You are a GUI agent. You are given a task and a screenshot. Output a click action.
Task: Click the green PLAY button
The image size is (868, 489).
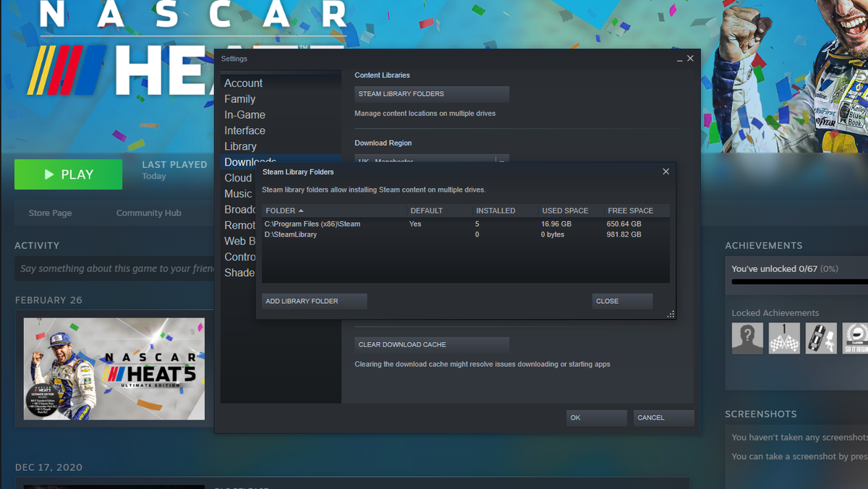tap(68, 174)
